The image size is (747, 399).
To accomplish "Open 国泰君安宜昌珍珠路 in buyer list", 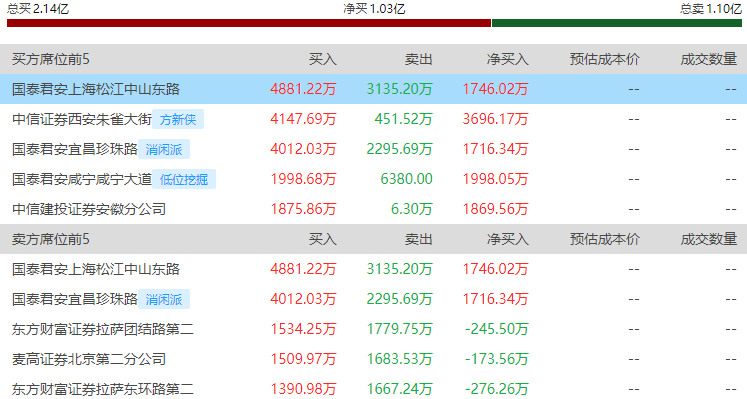I will coord(75,149).
